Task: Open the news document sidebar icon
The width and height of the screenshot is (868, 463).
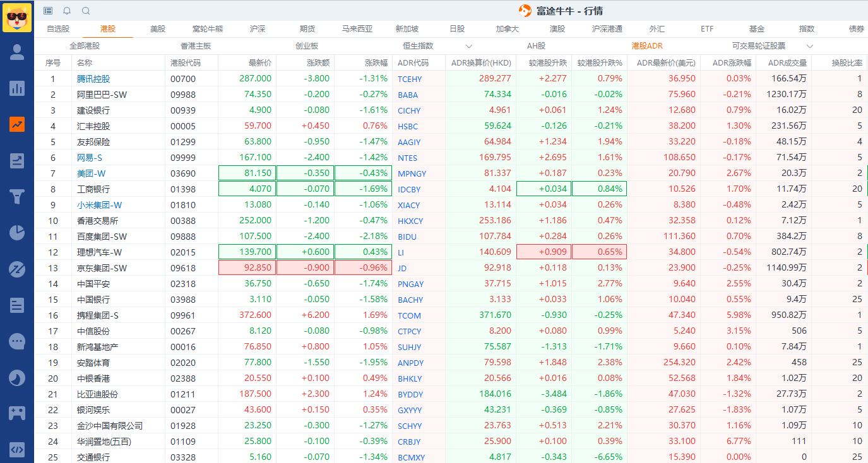Action: (x=17, y=305)
